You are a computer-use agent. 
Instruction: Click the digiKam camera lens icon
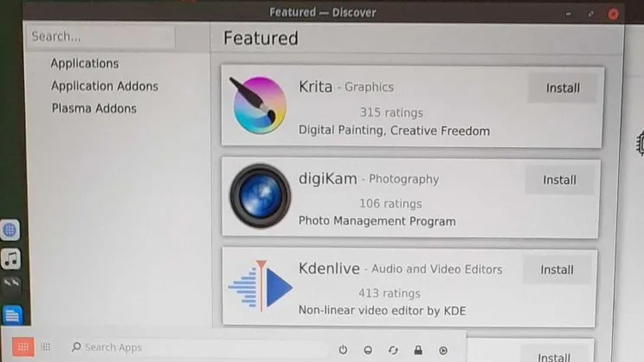point(259,197)
